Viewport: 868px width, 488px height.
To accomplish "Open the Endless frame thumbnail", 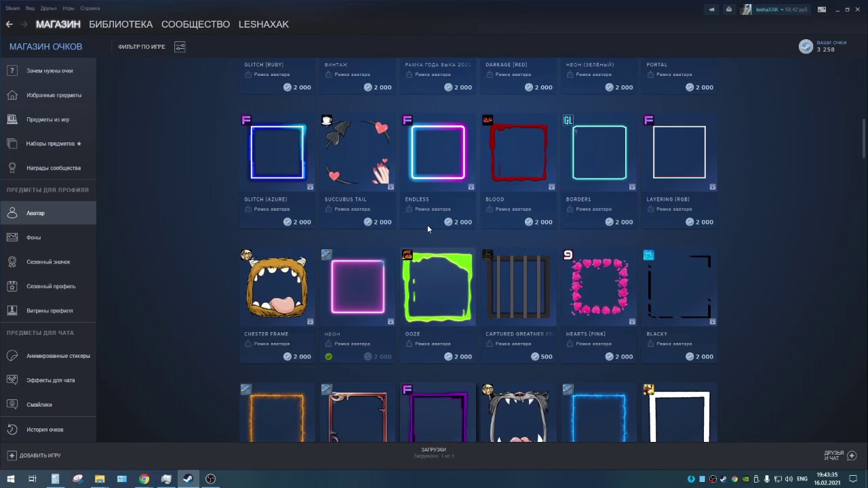I will tap(438, 152).
